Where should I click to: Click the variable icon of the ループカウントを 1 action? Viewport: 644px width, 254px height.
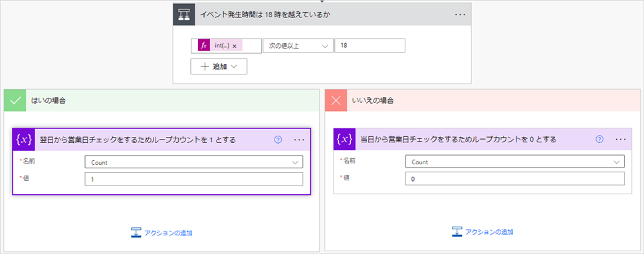[24, 140]
